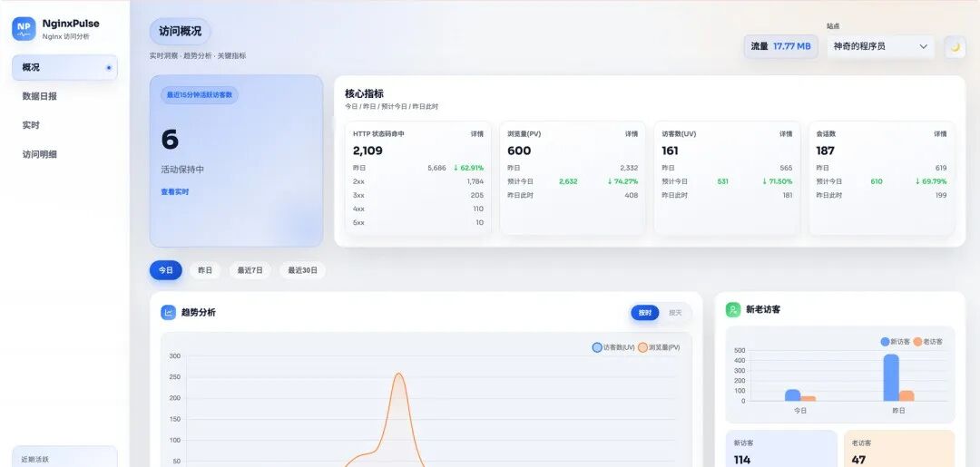Click the NginxPulse NP logo icon
Screen dimensions: 980x467
24,29
